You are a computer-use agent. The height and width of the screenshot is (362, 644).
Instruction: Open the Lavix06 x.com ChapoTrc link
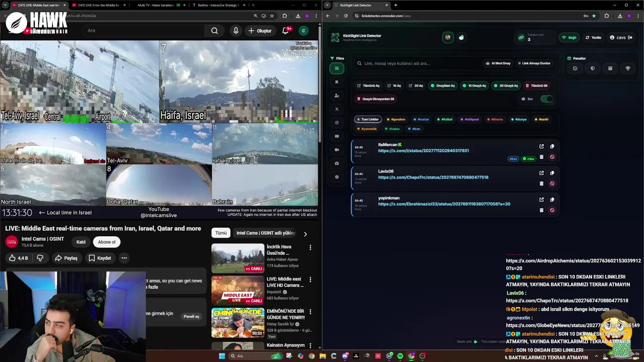(433, 177)
